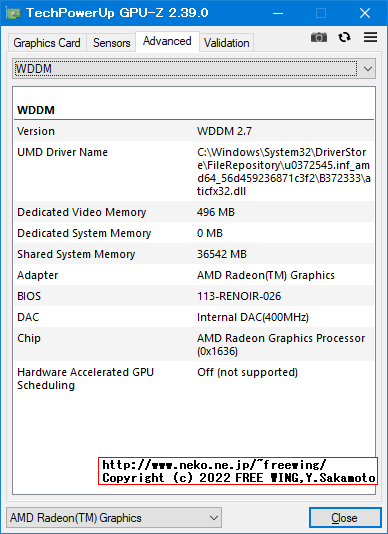The width and height of the screenshot is (388, 534).
Task: Click the DAC row label
Action: [28, 317]
